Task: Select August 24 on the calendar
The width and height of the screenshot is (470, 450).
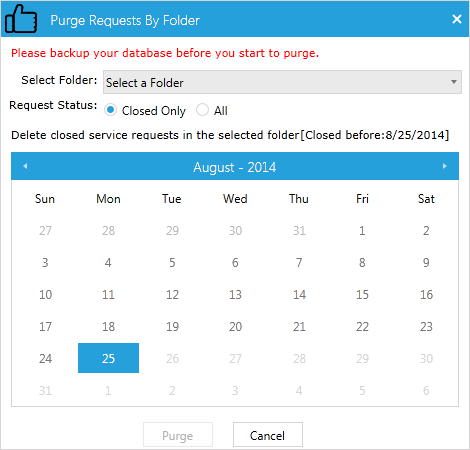Action: click(x=45, y=359)
